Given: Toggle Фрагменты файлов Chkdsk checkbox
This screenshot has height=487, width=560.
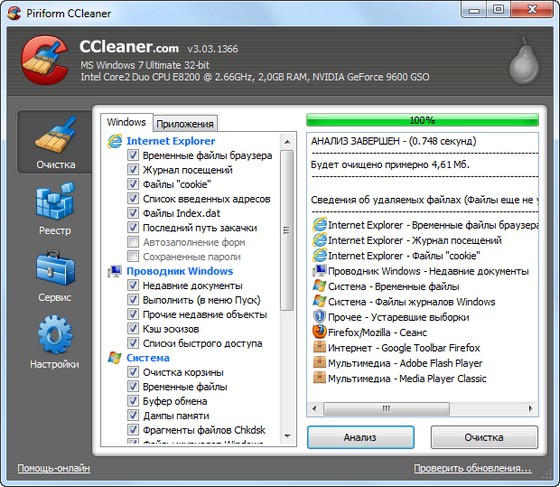Looking at the screenshot, I should (133, 430).
